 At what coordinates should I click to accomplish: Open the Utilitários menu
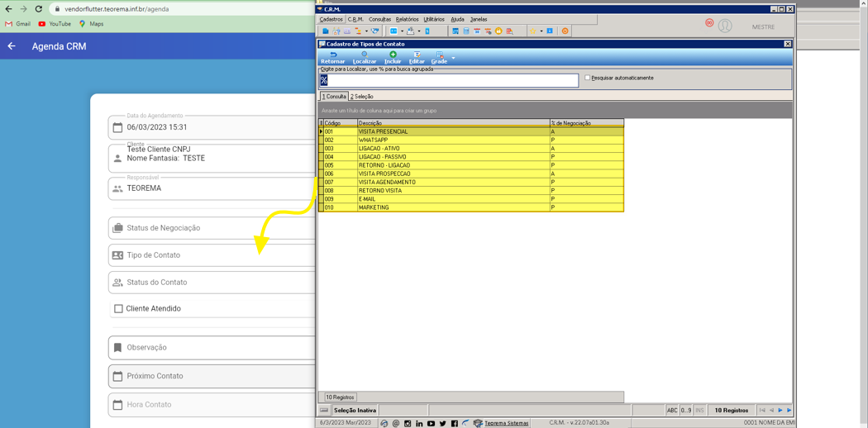click(x=434, y=19)
